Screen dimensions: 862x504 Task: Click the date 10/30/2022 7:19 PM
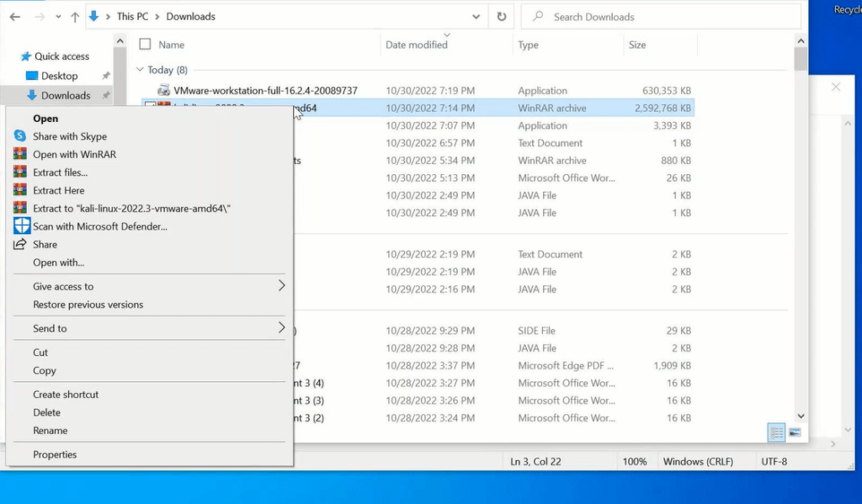click(430, 91)
